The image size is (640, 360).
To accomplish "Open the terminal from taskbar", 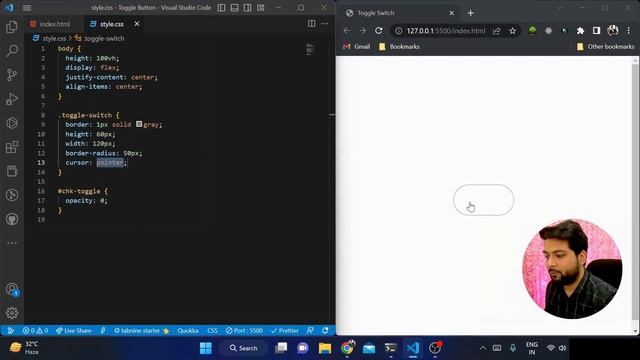I will point(391,348).
